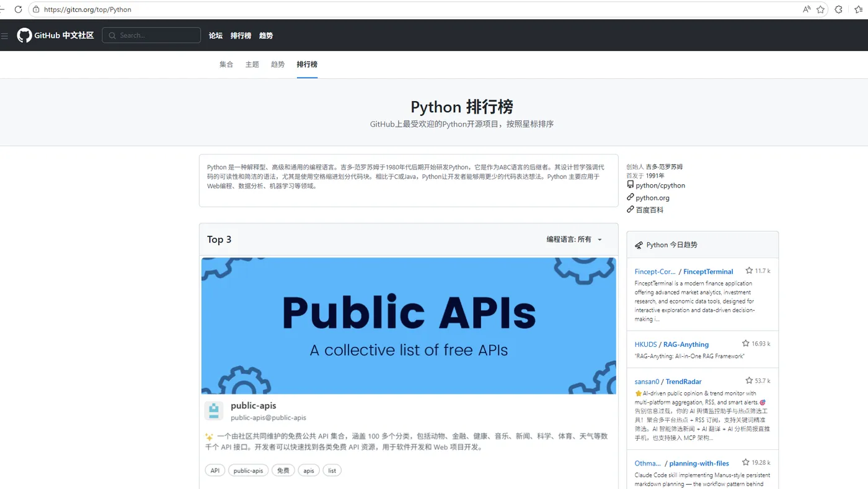
Task: Click the site info lock icon
Action: (x=36, y=9)
